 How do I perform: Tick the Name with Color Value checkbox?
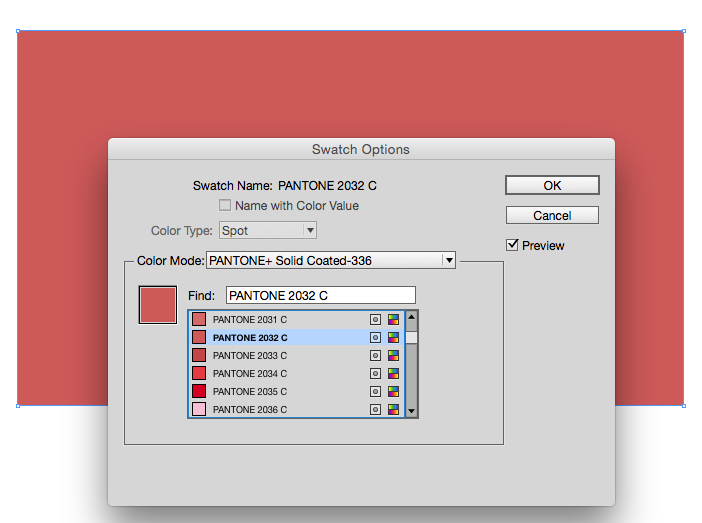point(225,206)
